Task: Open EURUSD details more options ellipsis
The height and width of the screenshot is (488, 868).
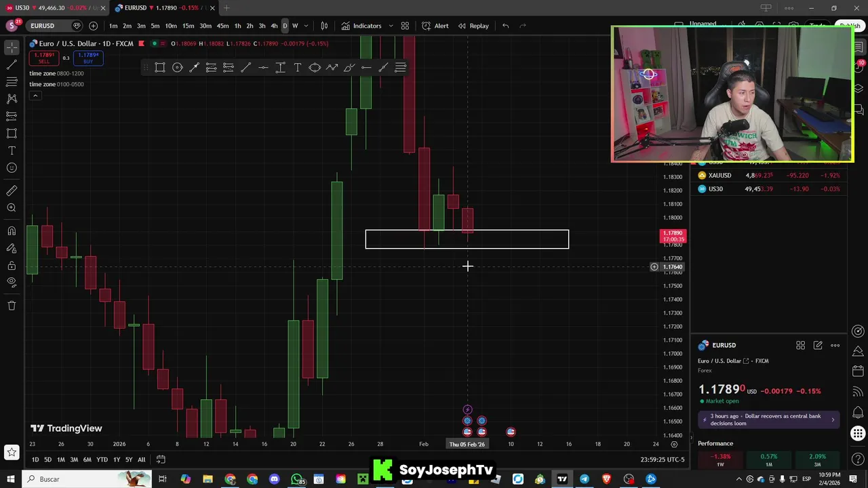Action: tap(835, 346)
